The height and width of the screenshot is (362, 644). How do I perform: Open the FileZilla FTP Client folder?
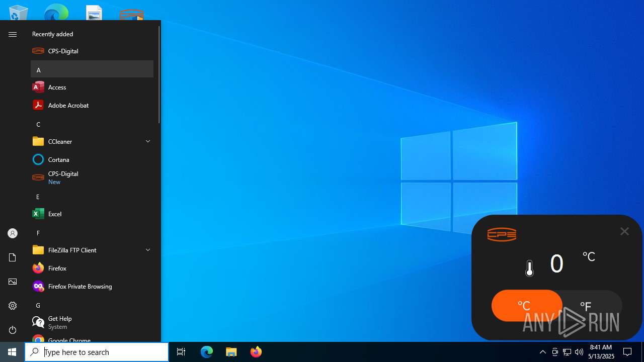(92, 250)
